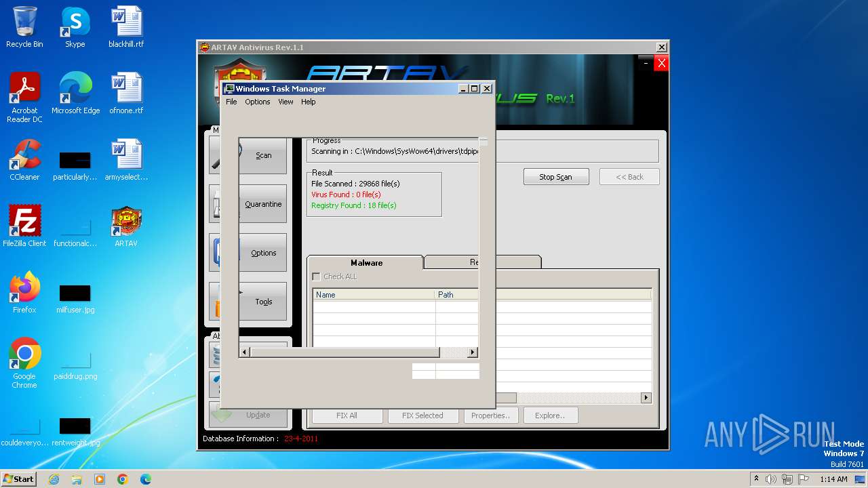This screenshot has height=488, width=868.
Task: Open File Explorer in taskbar
Action: (x=77, y=479)
